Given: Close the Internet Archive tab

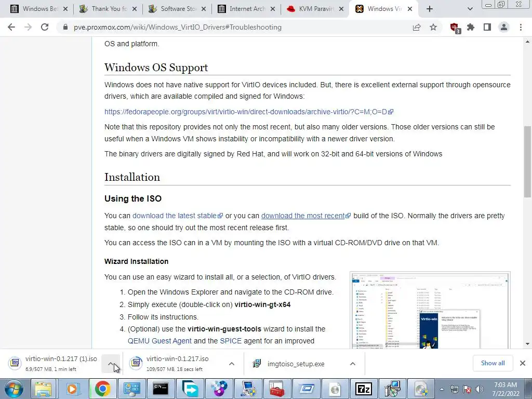Looking at the screenshot, I should click(273, 9).
